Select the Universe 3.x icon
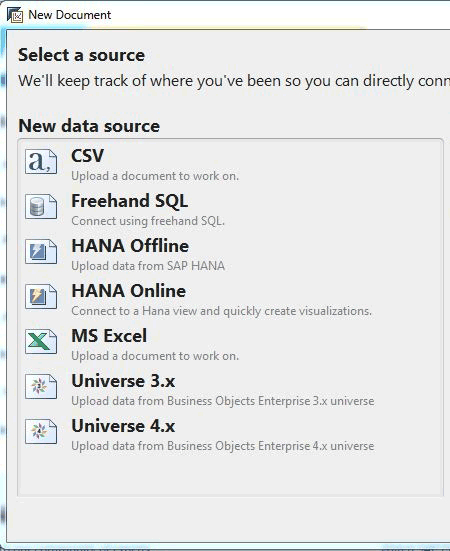450x551 pixels. pyautogui.click(x=41, y=387)
